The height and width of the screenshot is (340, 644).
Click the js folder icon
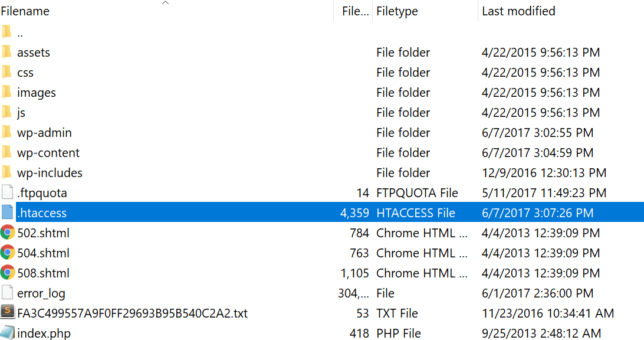click(8, 112)
